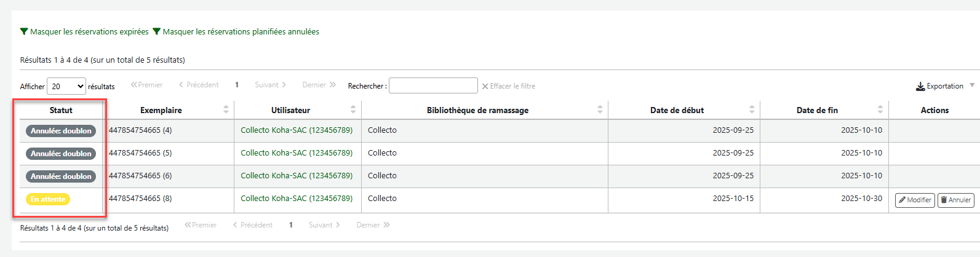Click the Annuler button for exemplaire 8

click(x=955, y=200)
